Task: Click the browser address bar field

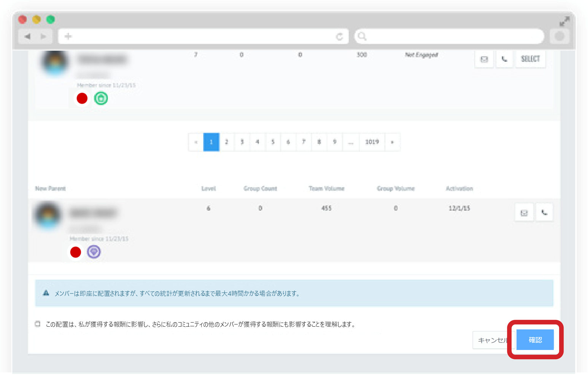Action: [203, 37]
